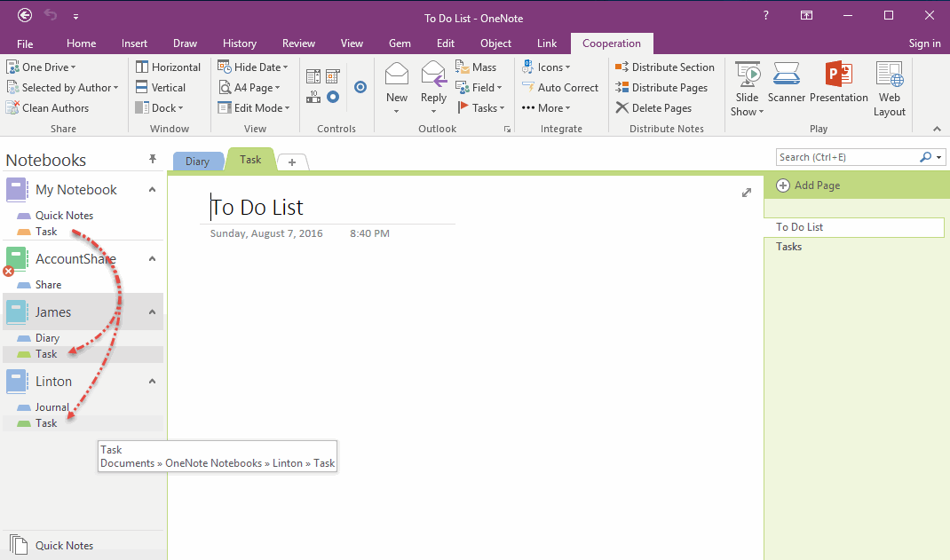The image size is (950, 560).
Task: Click Clean Authors in the Share group
Action: point(47,107)
